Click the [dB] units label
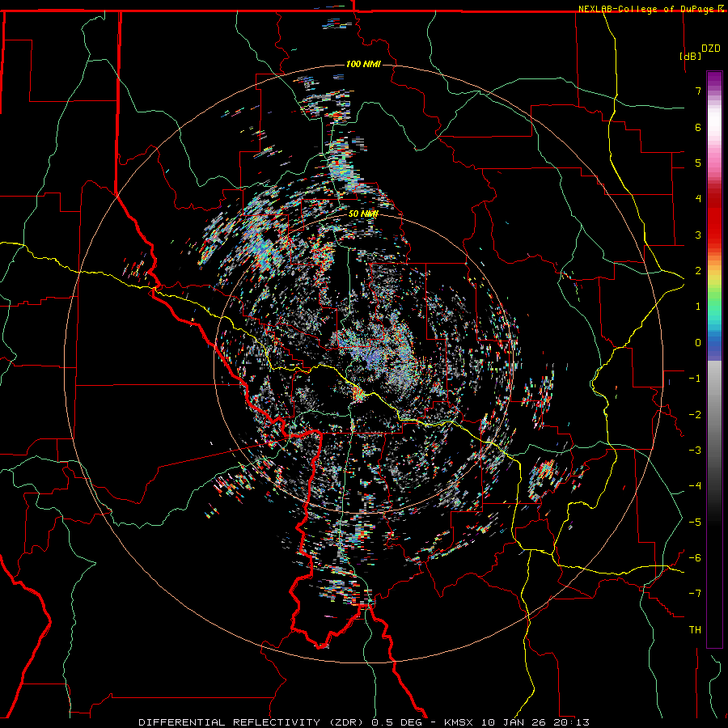This screenshot has height=728, width=728. (690, 57)
